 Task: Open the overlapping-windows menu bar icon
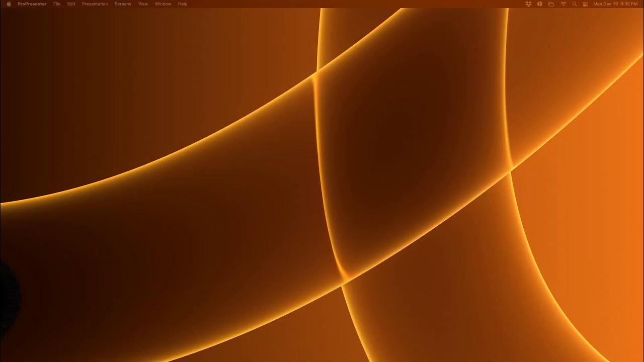(x=551, y=4)
